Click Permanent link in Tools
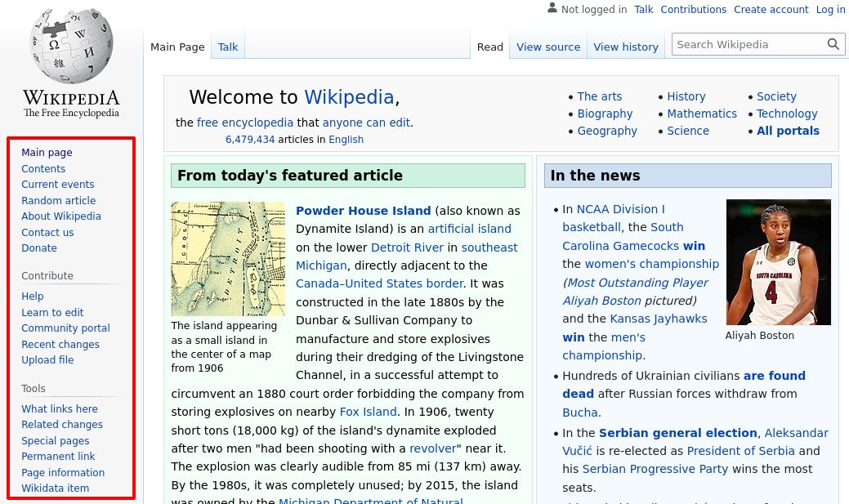This screenshot has width=849, height=504. (58, 457)
